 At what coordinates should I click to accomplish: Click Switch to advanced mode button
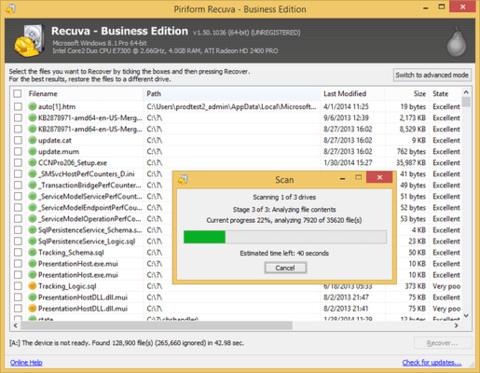[x=432, y=75]
